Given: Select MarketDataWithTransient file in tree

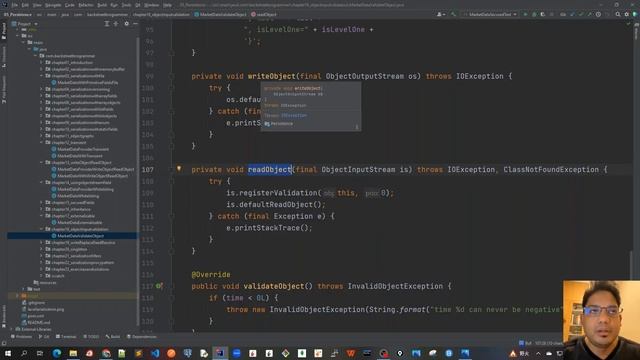Looking at the screenshot, I should point(77,156).
